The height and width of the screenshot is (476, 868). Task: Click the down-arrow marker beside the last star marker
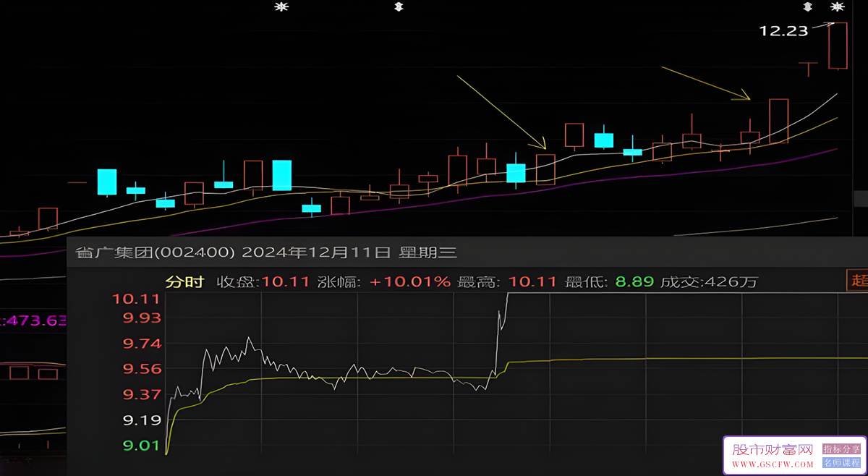[808, 7]
